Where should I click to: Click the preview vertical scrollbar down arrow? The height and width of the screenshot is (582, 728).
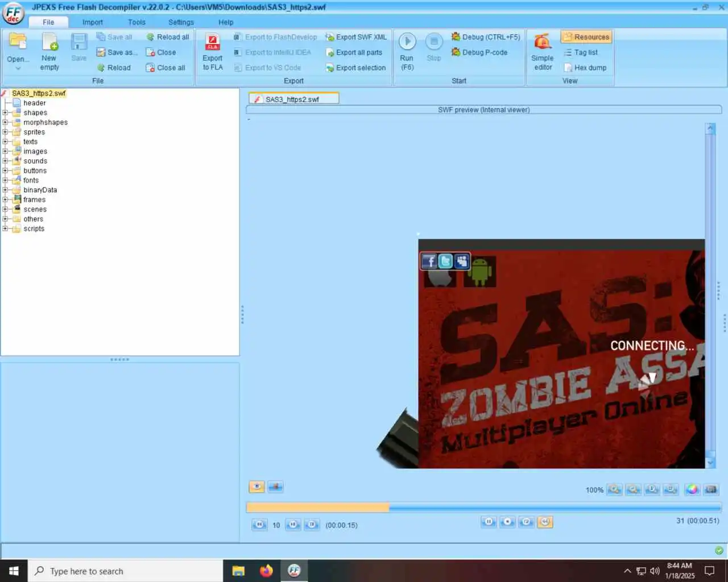tap(710, 463)
